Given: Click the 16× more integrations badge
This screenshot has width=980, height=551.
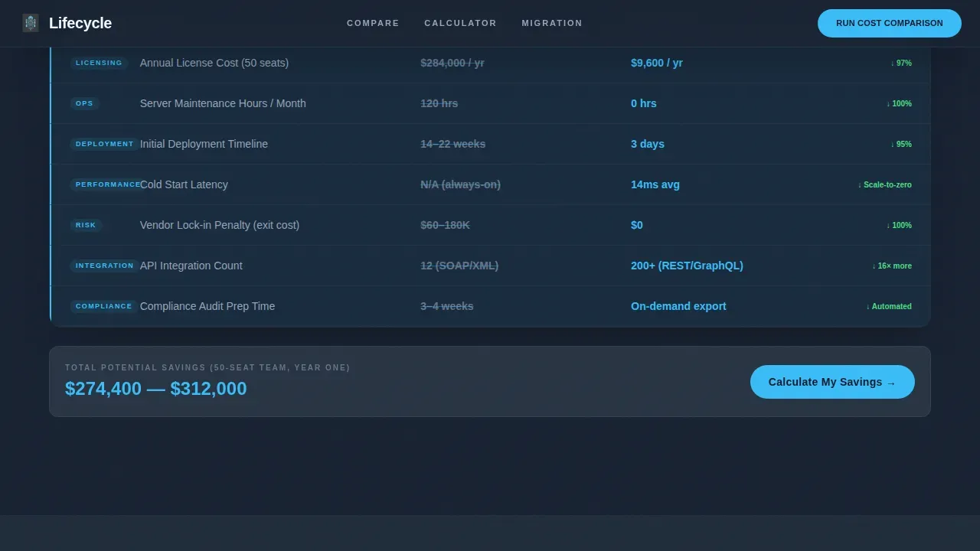Looking at the screenshot, I should click(x=892, y=266).
